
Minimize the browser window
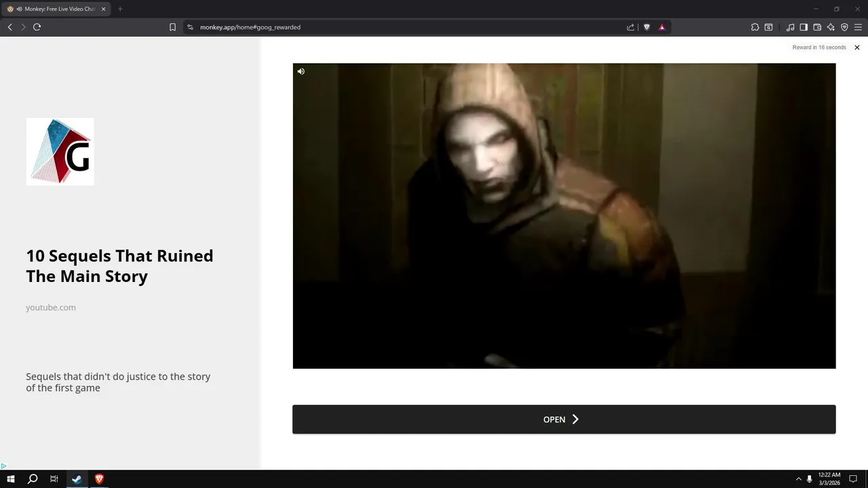816,9
